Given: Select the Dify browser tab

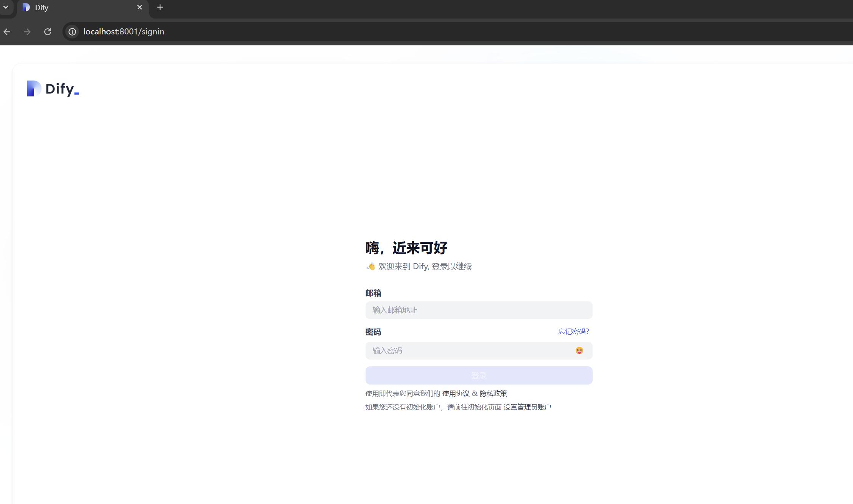Looking at the screenshot, I should click(82, 8).
